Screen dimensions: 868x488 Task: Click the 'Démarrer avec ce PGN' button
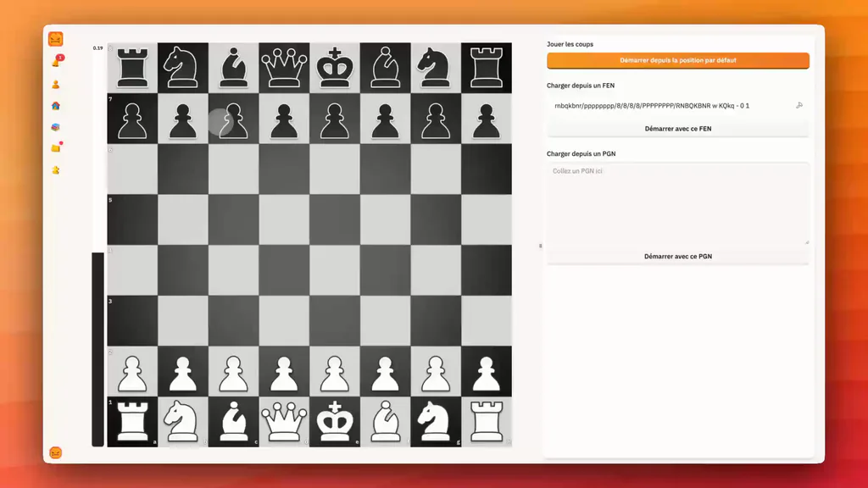tap(678, 257)
